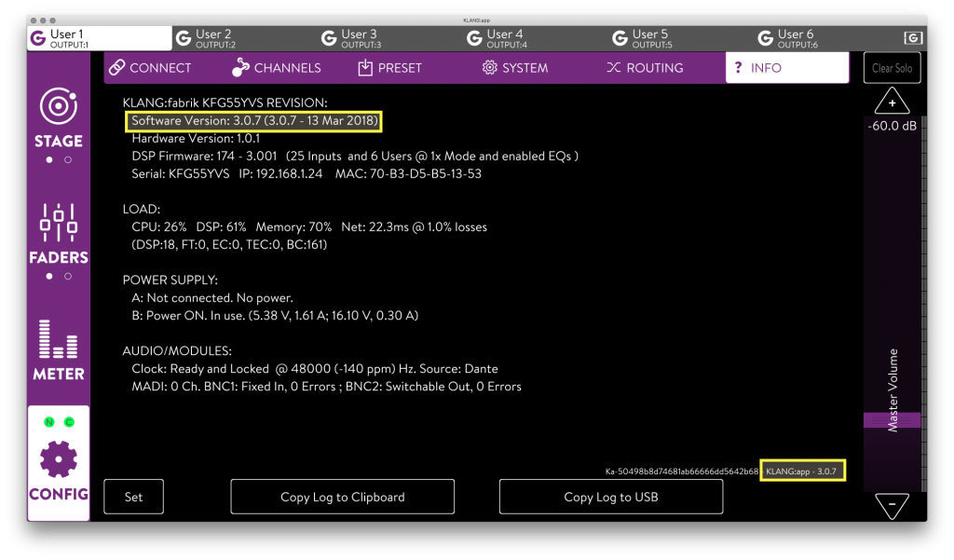Click the Software Version 3.0.7 line
This screenshot has width=954, height=560.
point(254,120)
